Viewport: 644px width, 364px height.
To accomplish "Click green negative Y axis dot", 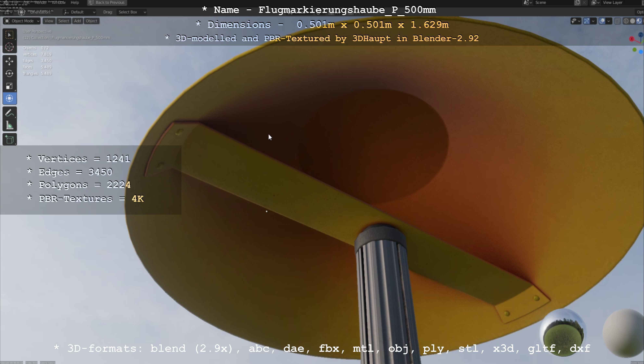I will point(635,50).
